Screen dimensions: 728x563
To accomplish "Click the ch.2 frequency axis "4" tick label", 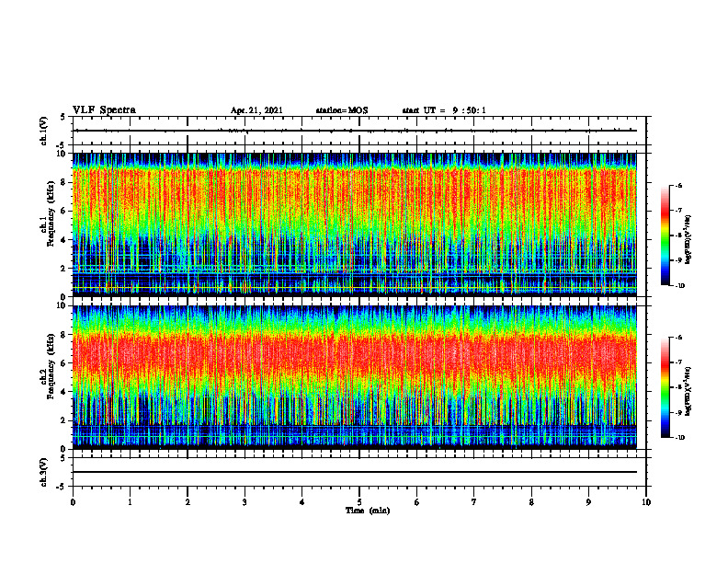I will click(64, 392).
